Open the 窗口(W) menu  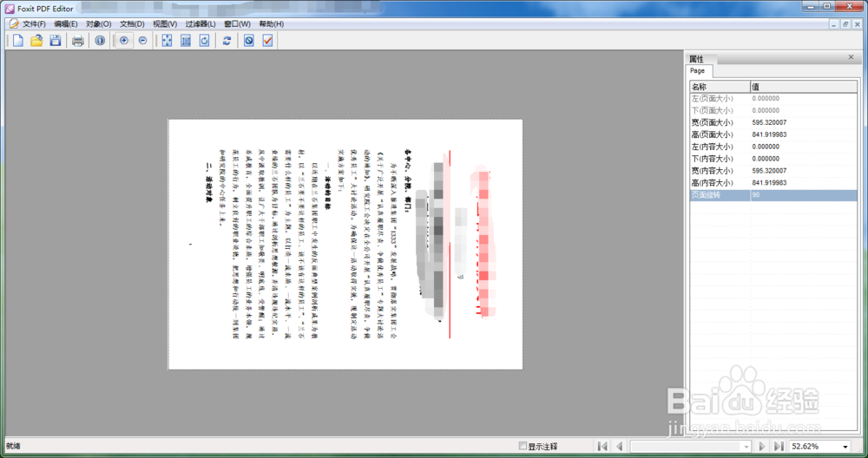point(237,23)
